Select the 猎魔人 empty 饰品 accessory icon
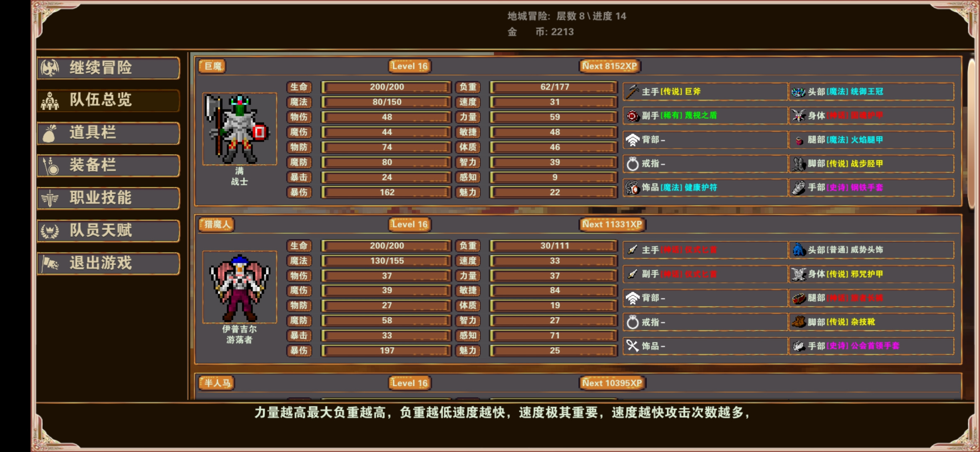 coord(632,346)
